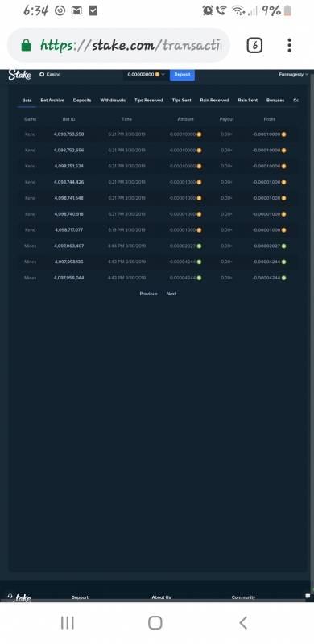This screenshot has height=644, width=314.
Task: Open the browser three-dot menu
Action: [x=289, y=45]
